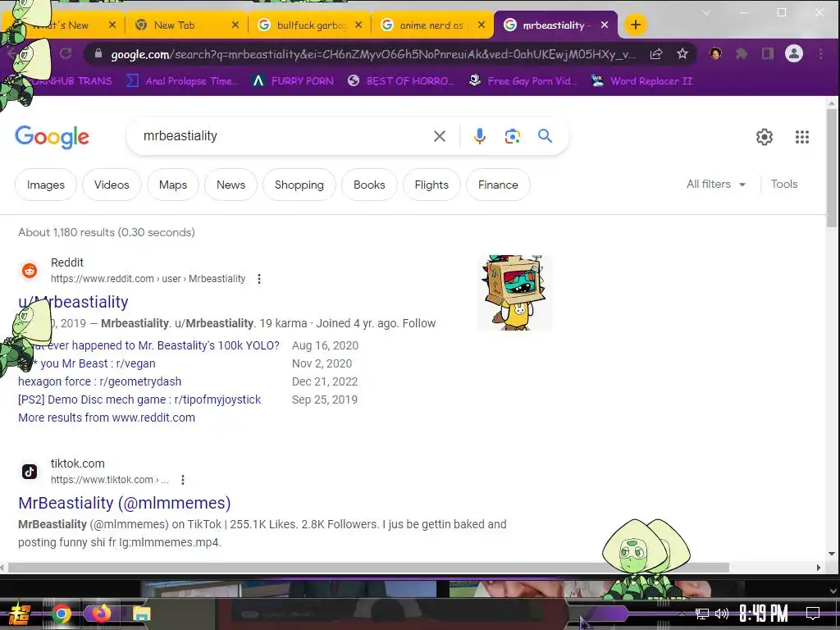840x630 pixels.
Task: Select the Images filter
Action: (46, 185)
